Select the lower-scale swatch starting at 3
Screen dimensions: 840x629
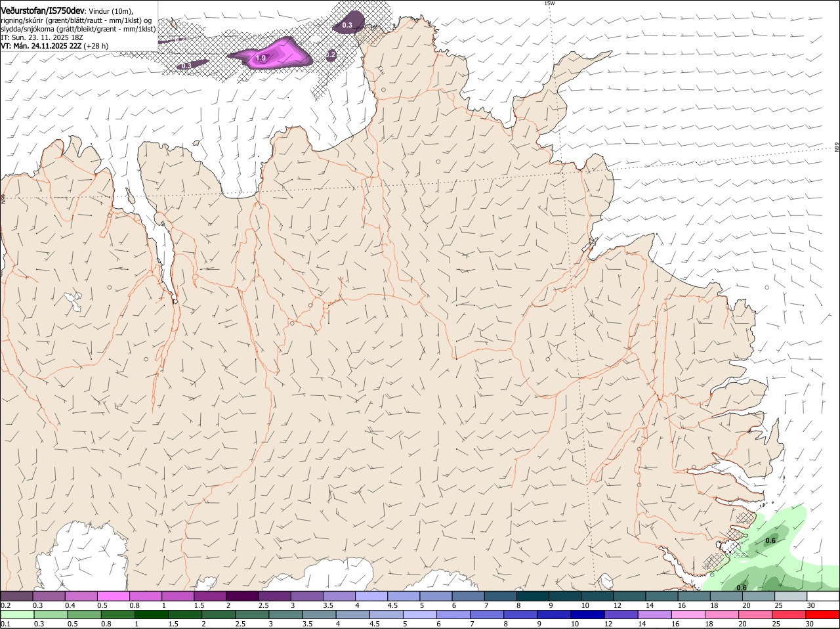coord(285,615)
